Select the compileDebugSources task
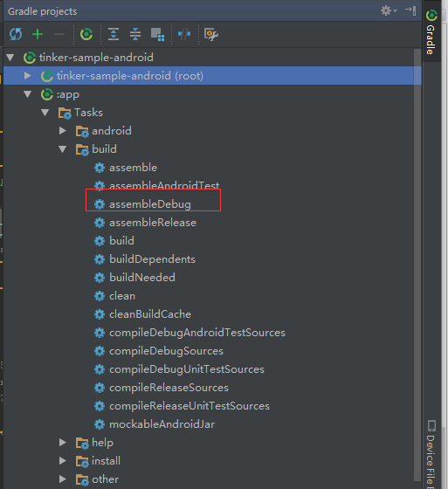 [166, 351]
